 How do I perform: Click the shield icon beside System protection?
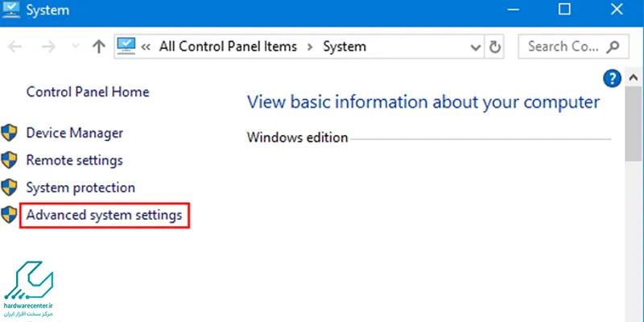click(10, 188)
